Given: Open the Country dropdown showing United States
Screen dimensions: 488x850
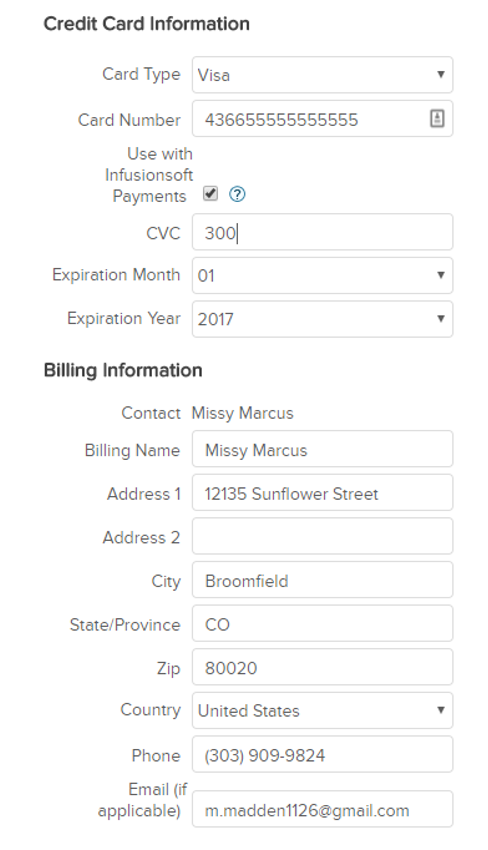Looking at the screenshot, I should tap(322, 710).
